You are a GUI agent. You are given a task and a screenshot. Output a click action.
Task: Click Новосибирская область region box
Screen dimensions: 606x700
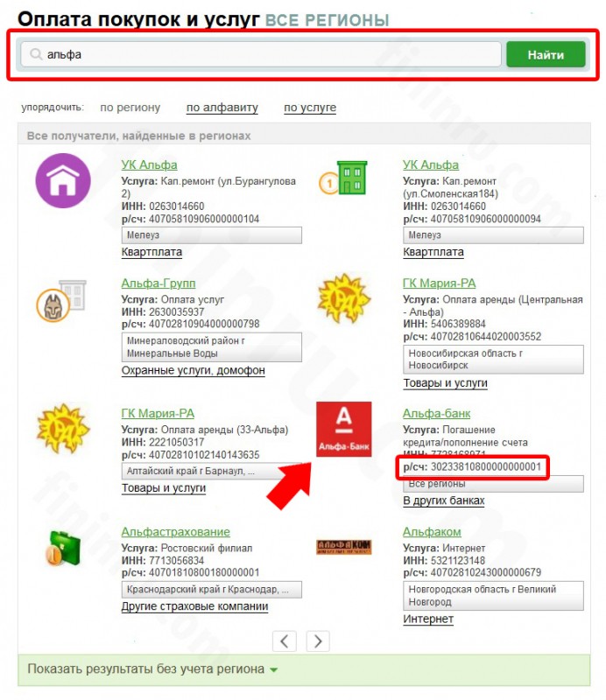tap(493, 360)
